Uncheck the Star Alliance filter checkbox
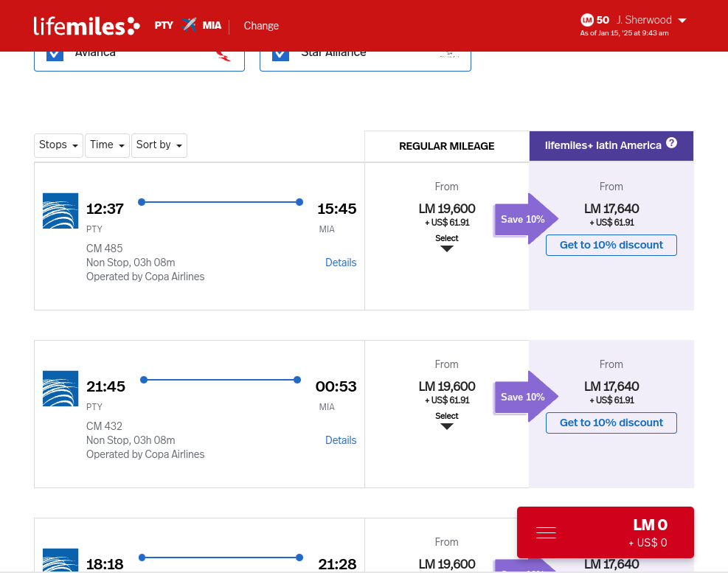The height and width of the screenshot is (573, 728). coord(280,56)
